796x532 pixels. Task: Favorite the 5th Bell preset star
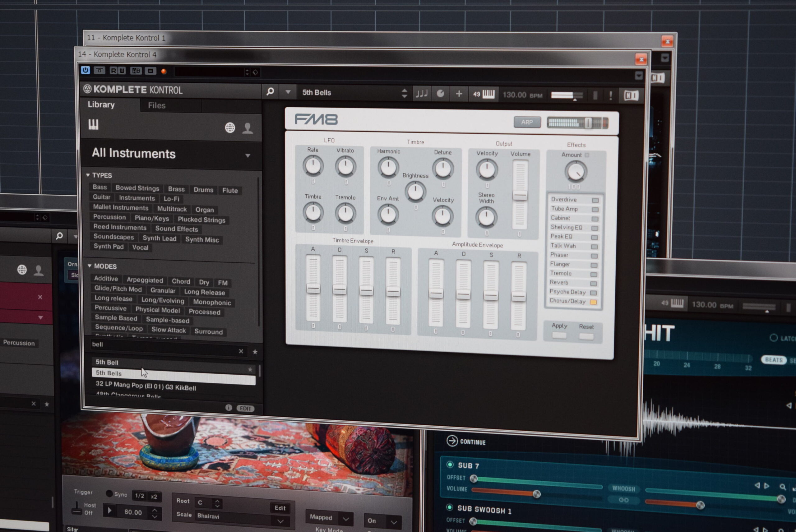point(250,369)
